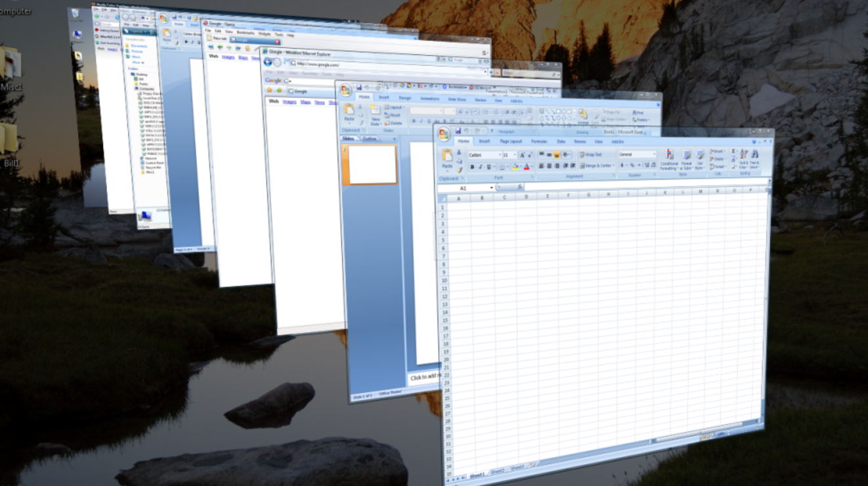Click the Cut scissors icon in Excel's Clipboard group

click(459, 152)
